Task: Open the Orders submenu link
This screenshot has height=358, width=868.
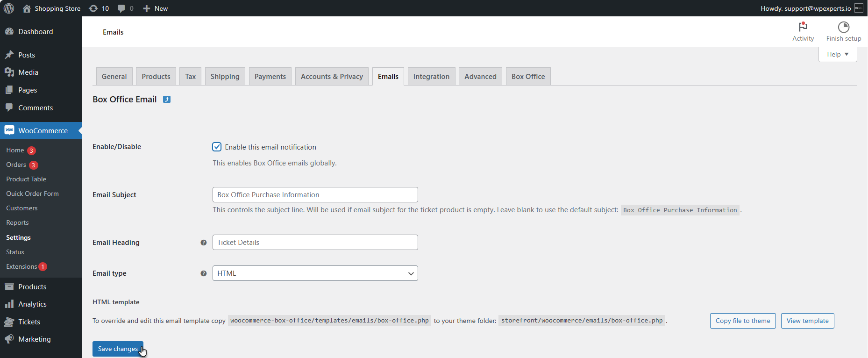Action: pos(16,165)
